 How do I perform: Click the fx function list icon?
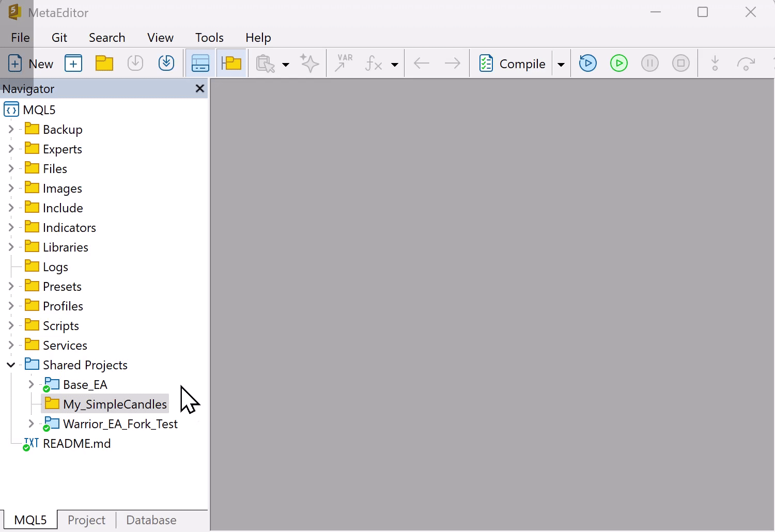pos(374,64)
